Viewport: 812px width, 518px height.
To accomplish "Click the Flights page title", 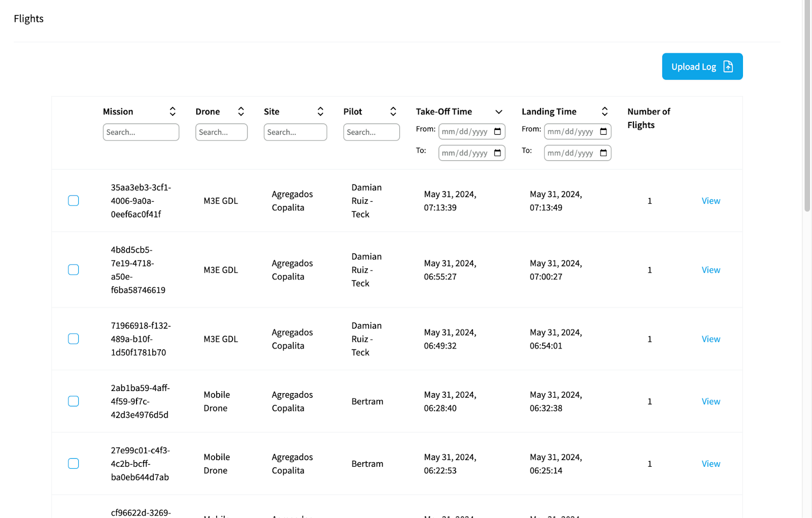I will tap(28, 19).
